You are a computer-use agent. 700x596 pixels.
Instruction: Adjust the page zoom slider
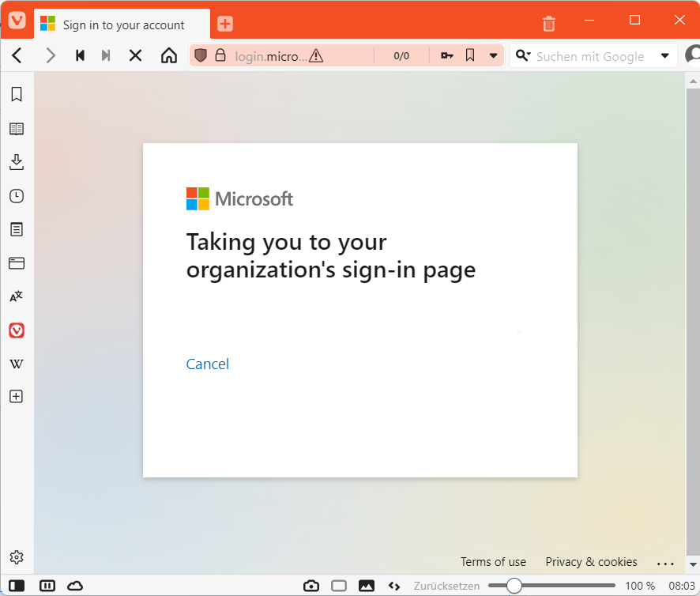(514, 586)
